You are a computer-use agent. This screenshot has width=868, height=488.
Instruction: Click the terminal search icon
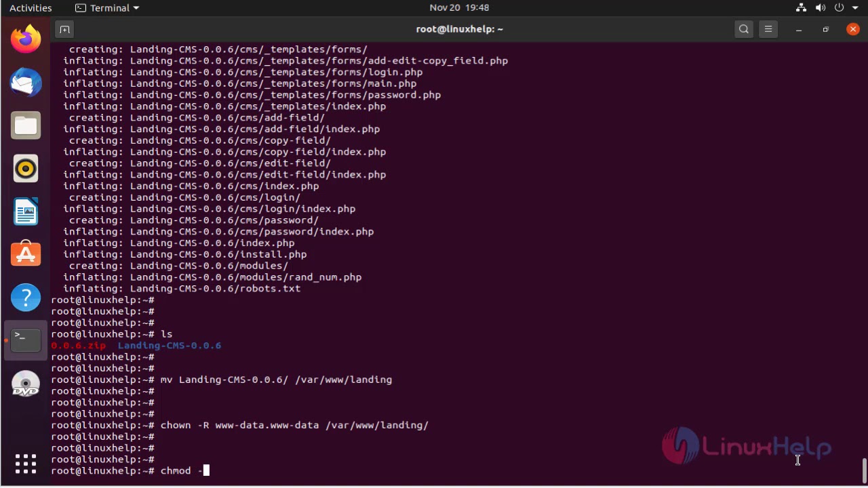pyautogui.click(x=744, y=29)
